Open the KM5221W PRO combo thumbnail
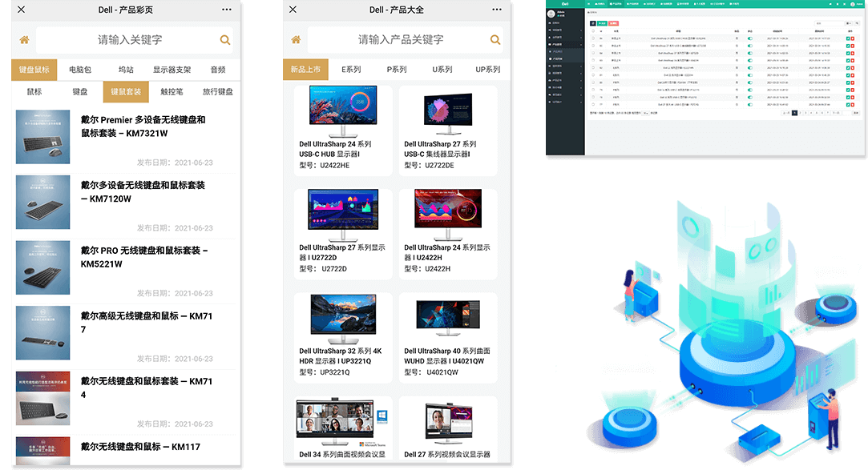 (x=43, y=267)
